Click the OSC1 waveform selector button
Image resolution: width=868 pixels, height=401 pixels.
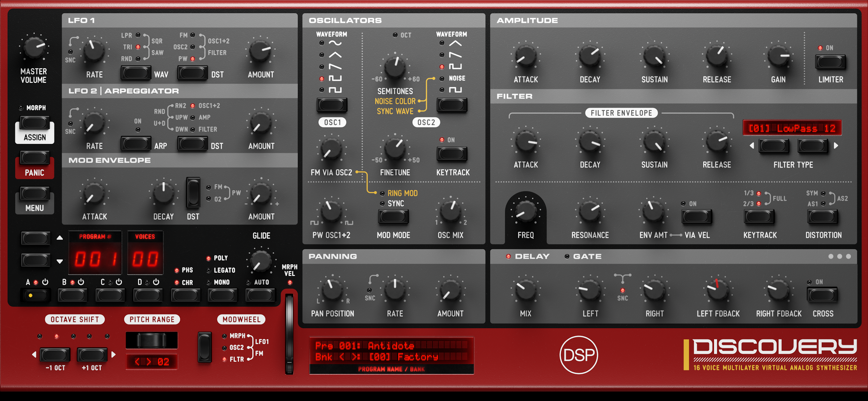click(x=332, y=105)
